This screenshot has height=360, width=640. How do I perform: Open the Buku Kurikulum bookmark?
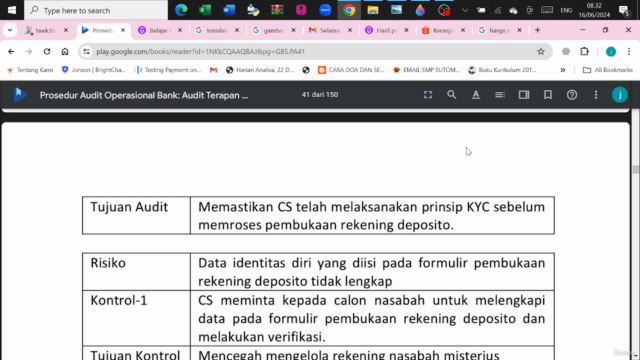click(502, 70)
